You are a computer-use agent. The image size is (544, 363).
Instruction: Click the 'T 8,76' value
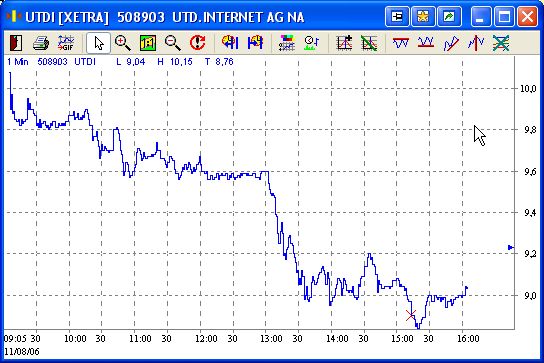point(219,62)
